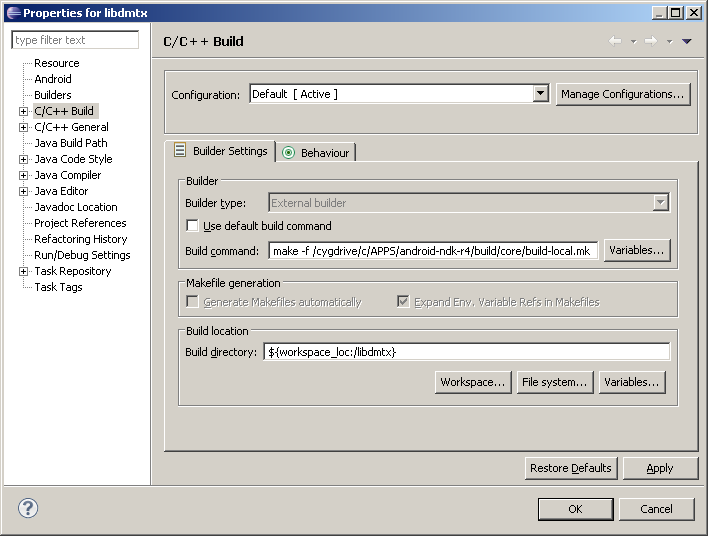The image size is (708, 536).
Task: Select Android in the tree
Action: [53, 79]
